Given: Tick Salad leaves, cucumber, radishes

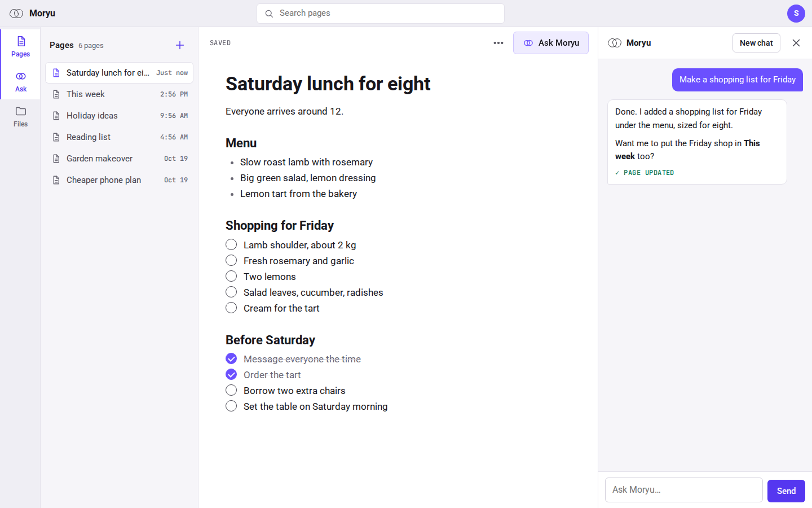Looking at the screenshot, I should pyautogui.click(x=231, y=292).
